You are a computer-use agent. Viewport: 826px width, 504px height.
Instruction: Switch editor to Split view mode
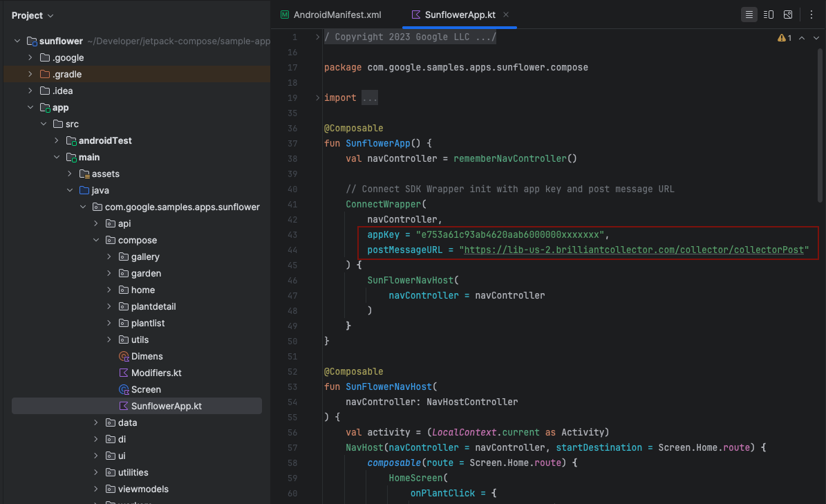point(768,15)
